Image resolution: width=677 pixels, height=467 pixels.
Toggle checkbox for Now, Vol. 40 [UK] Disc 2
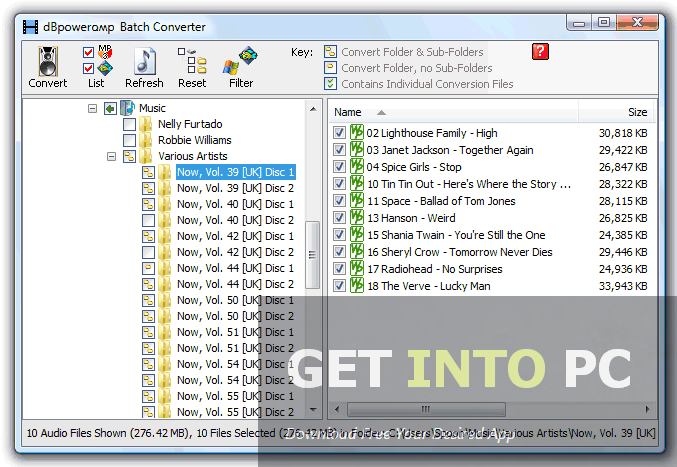tap(148, 220)
